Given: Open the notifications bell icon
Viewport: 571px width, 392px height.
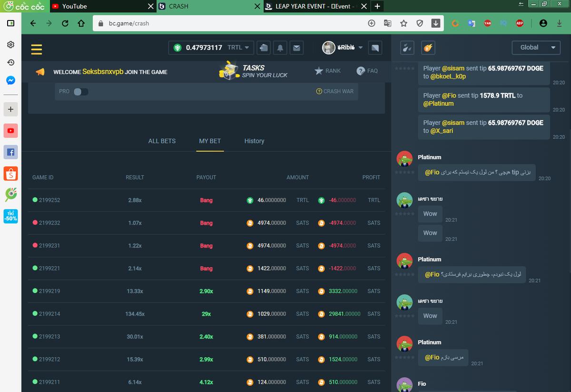Looking at the screenshot, I should (280, 48).
